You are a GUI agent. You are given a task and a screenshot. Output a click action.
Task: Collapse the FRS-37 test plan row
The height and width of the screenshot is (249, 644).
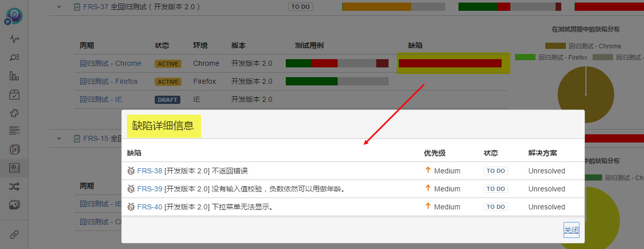pos(59,7)
